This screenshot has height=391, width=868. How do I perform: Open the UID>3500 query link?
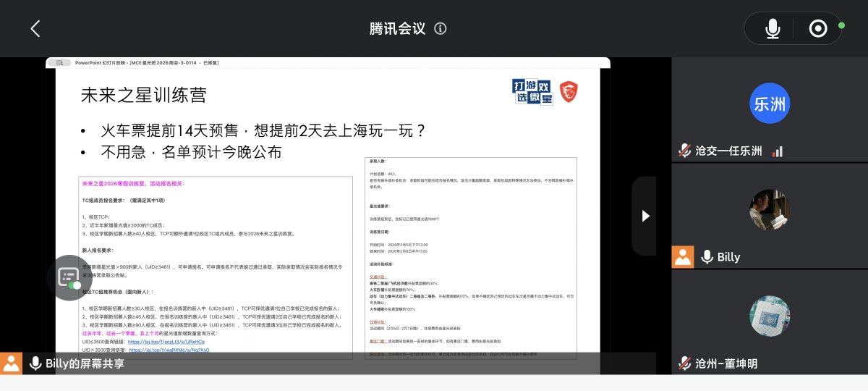point(169,350)
